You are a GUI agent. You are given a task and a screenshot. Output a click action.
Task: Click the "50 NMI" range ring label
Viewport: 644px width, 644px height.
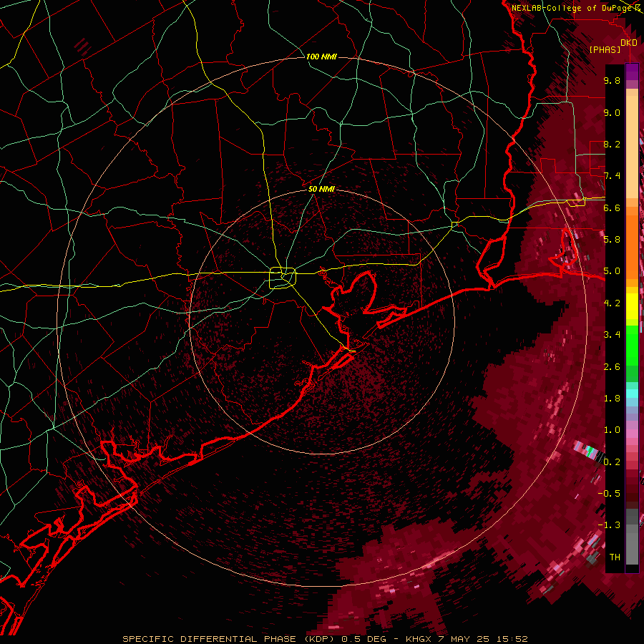point(321,189)
